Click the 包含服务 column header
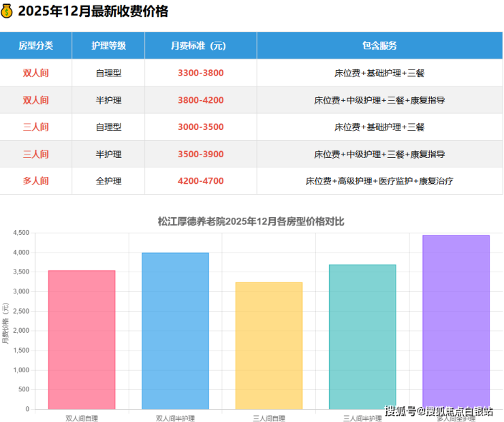Image resolution: width=504 pixels, height=422 pixels. click(x=379, y=46)
